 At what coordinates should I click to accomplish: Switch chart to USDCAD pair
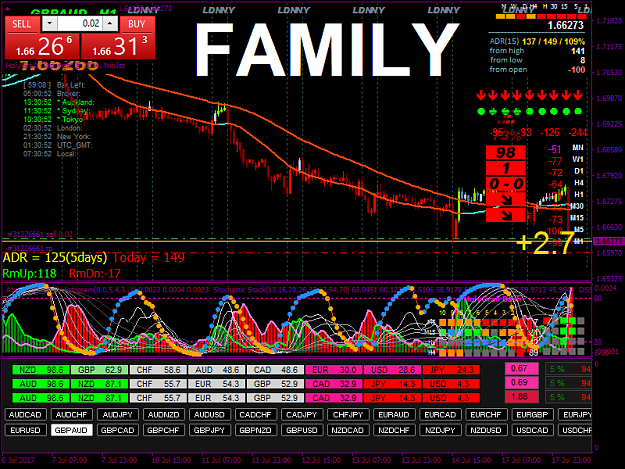[x=532, y=430]
